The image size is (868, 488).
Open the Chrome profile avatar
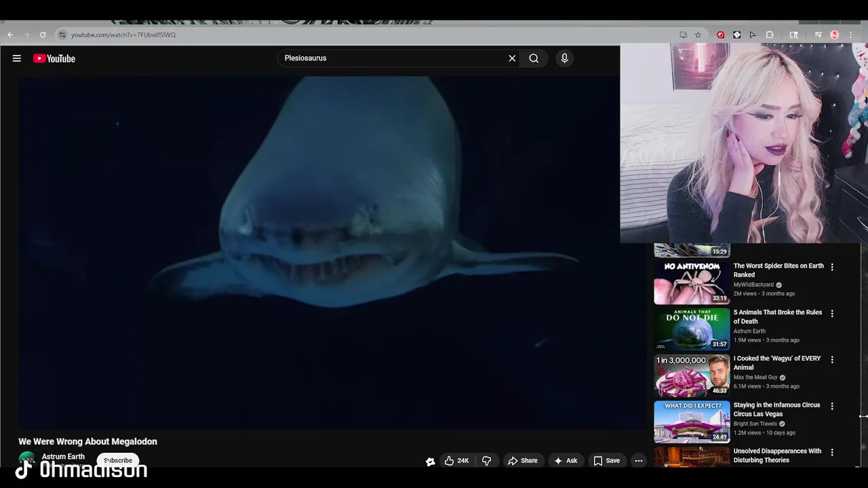click(835, 35)
